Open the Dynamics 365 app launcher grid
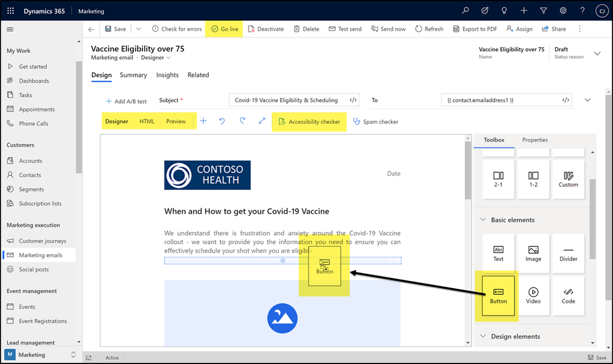The width and height of the screenshot is (613, 364). (10, 11)
